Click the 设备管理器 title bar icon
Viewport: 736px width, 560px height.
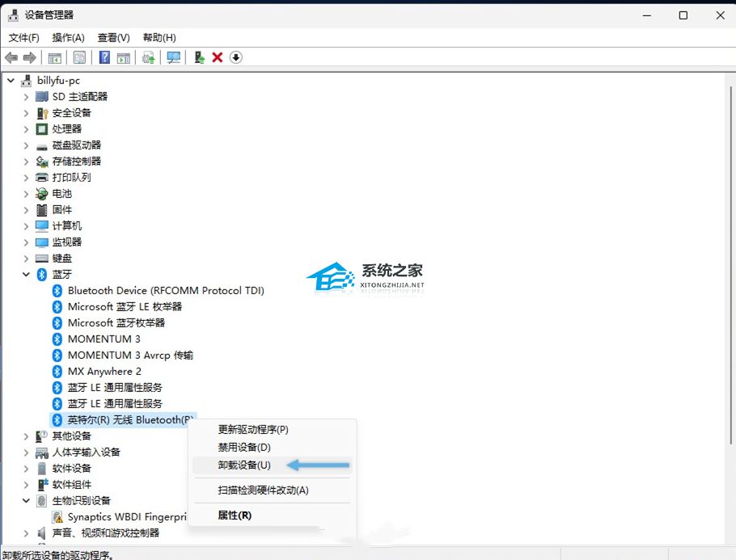(x=13, y=15)
